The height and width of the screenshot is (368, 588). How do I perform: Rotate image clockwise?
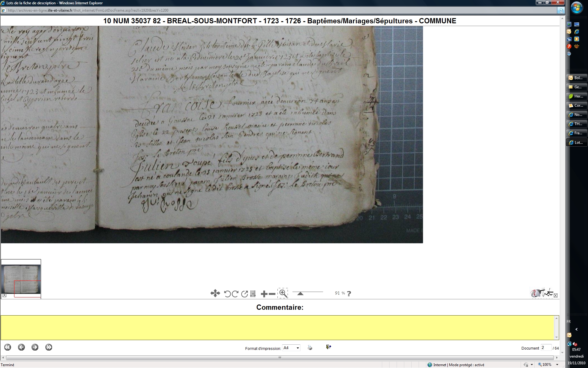(235, 294)
